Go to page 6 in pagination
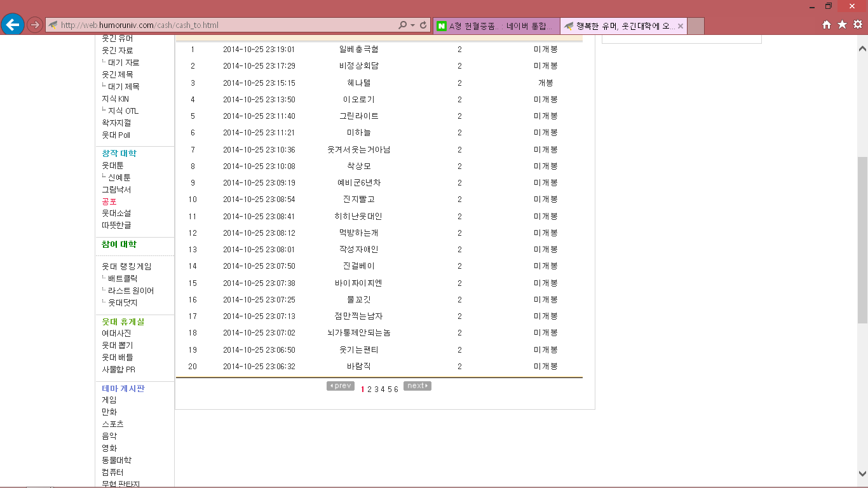 click(396, 390)
